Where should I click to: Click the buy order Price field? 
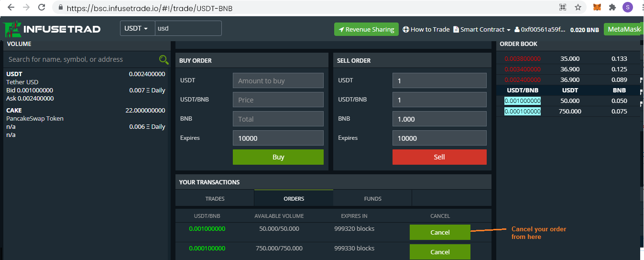(278, 100)
